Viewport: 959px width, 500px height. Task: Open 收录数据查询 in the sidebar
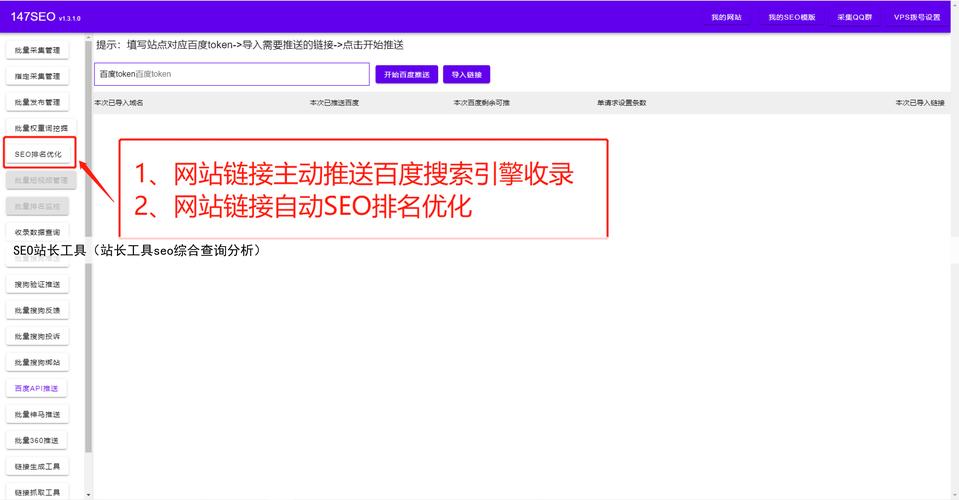[x=37, y=232]
